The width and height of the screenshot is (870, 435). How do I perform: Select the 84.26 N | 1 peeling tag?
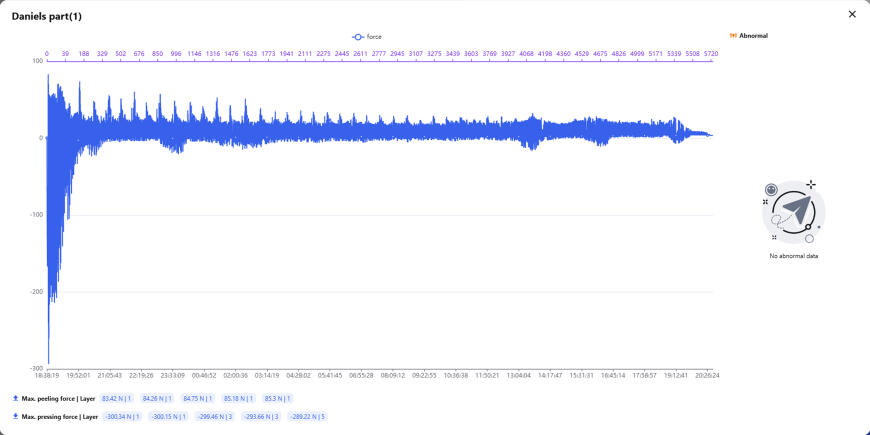tap(158, 398)
